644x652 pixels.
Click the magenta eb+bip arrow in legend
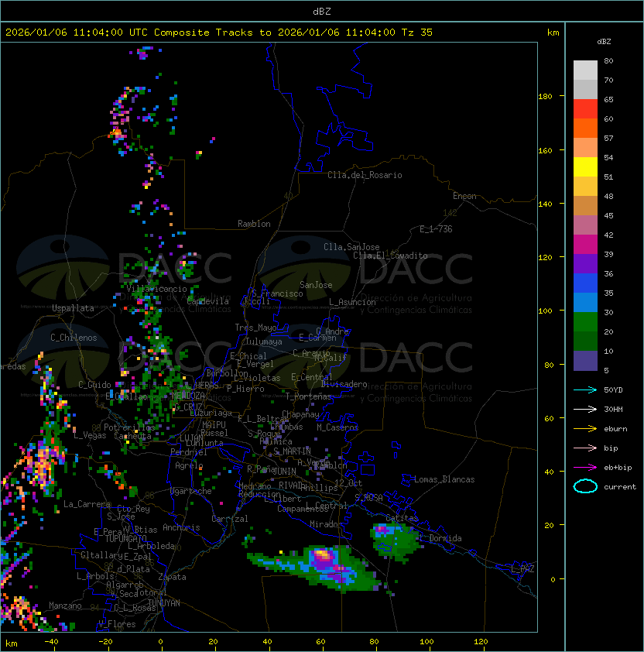pyautogui.click(x=585, y=468)
